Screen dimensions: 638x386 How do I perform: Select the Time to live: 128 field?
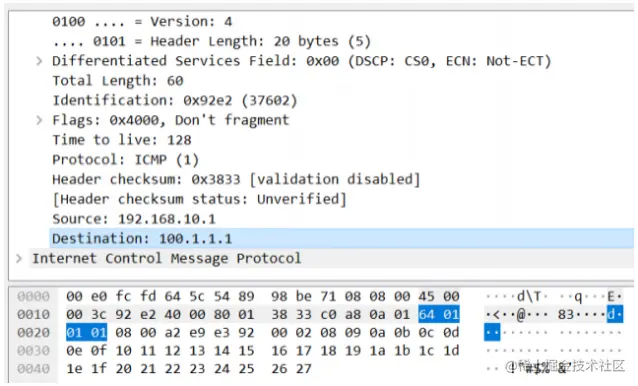coord(122,140)
